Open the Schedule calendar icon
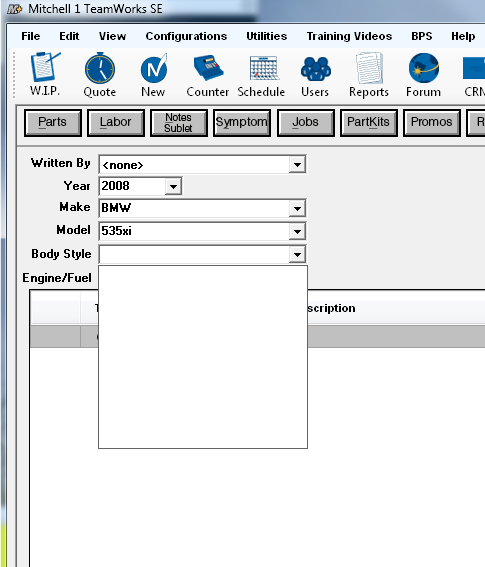 pos(264,68)
